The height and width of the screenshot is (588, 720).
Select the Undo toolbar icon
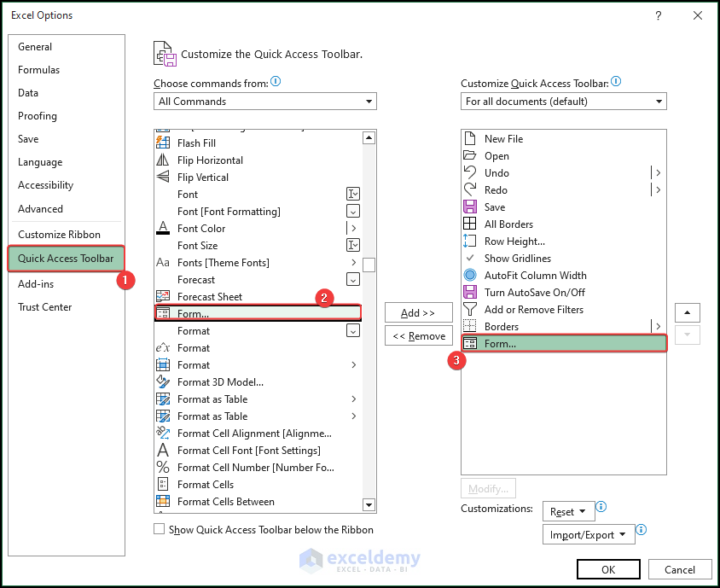[x=470, y=172]
